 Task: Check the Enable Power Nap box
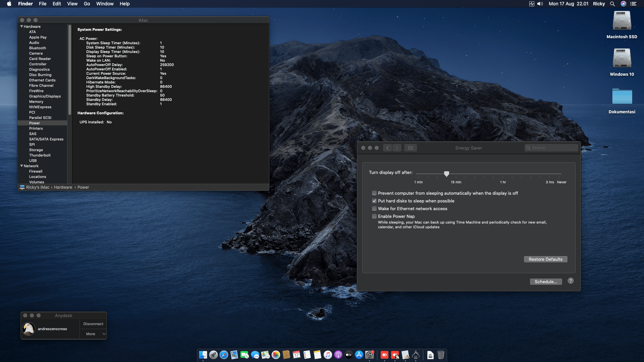(x=374, y=216)
